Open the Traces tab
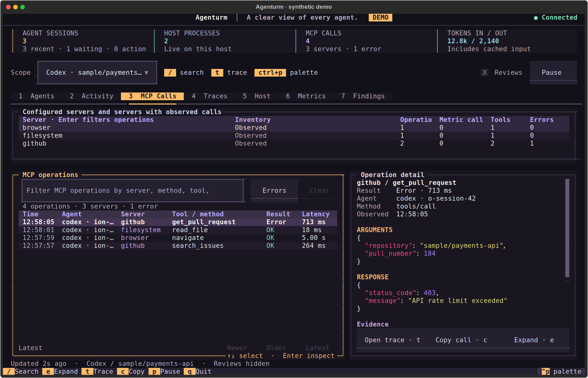This screenshot has width=588, height=378. click(209, 96)
